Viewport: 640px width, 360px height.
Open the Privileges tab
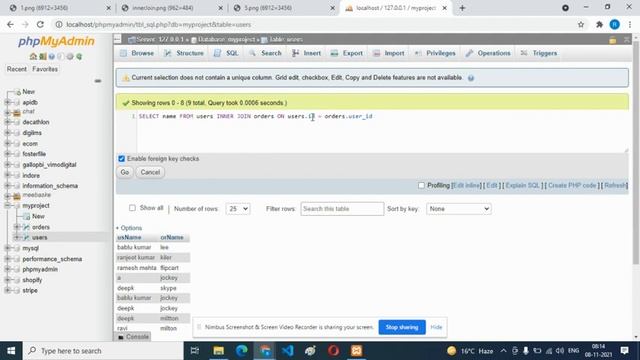pos(435,53)
